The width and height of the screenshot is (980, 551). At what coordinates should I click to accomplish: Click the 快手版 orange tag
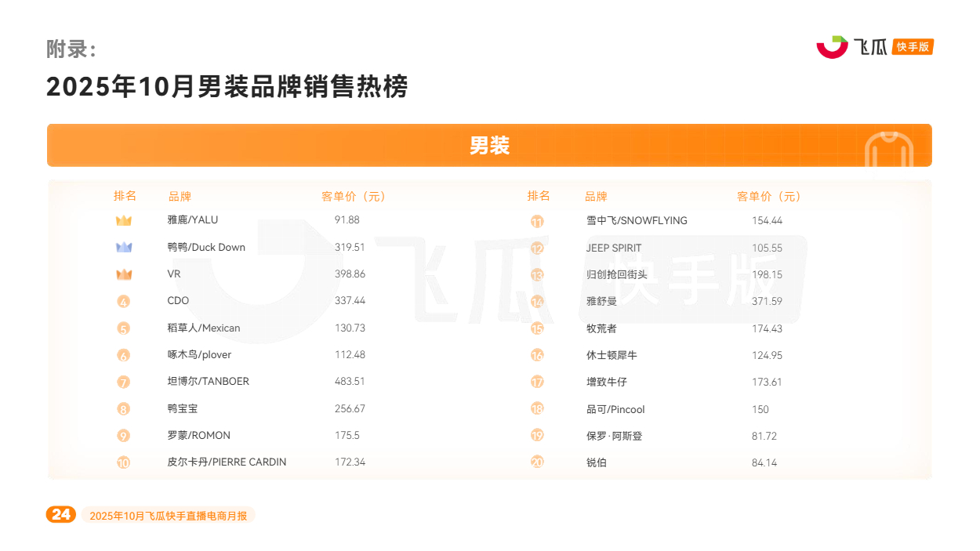(913, 47)
